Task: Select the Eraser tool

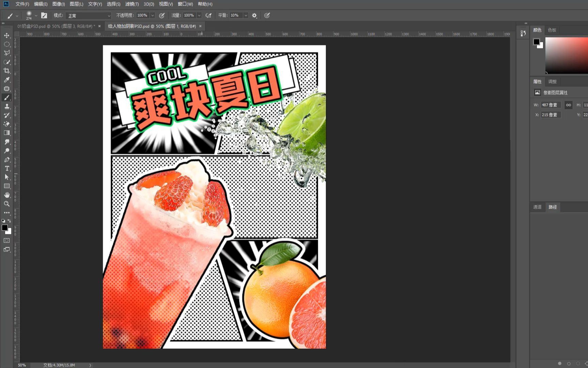Action: pos(7,124)
